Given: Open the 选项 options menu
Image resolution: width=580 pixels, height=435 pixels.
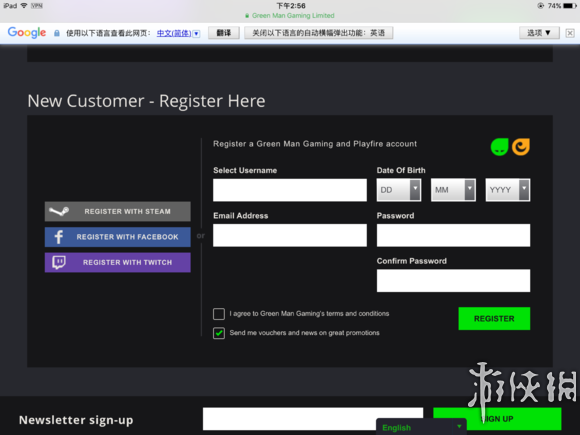Looking at the screenshot, I should pos(539,33).
